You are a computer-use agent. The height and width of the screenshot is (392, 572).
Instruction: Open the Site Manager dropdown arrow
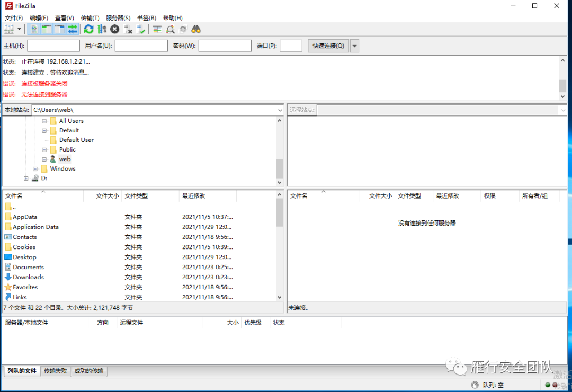(x=20, y=29)
